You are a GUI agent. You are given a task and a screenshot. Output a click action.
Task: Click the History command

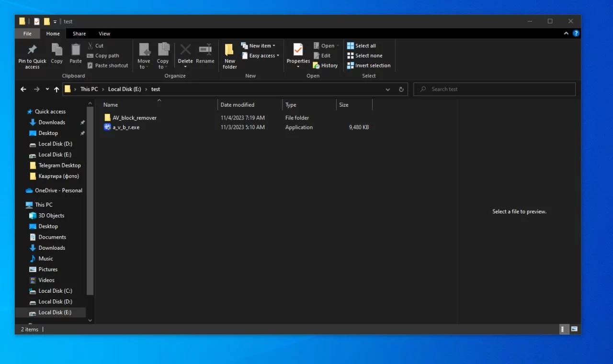click(325, 66)
